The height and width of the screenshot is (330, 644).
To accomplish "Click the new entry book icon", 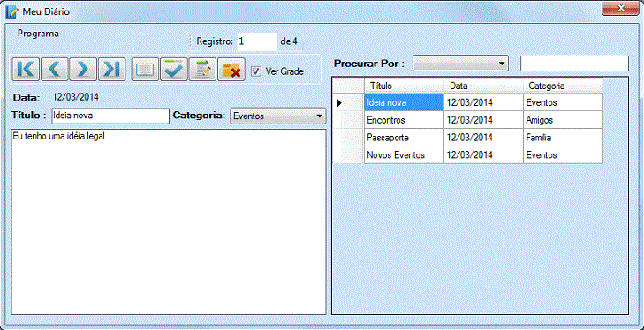I will pos(145,69).
